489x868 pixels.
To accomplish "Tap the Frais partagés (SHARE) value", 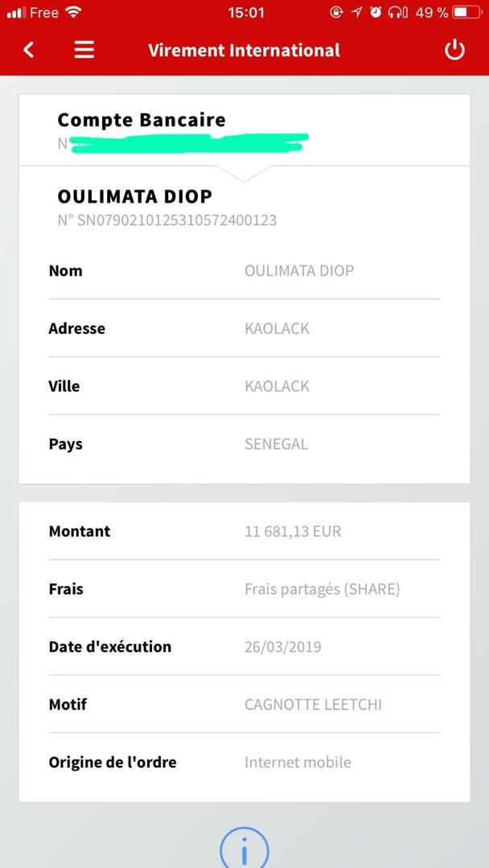I will click(x=322, y=589).
